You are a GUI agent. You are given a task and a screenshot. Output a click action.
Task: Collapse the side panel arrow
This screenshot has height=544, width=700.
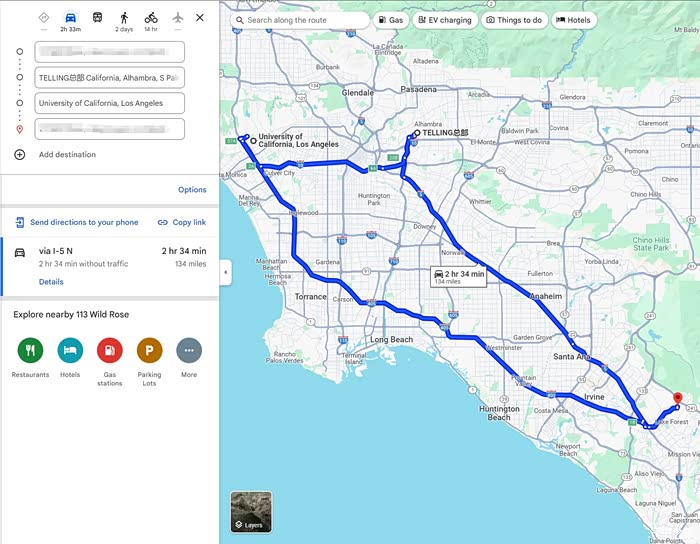225,272
